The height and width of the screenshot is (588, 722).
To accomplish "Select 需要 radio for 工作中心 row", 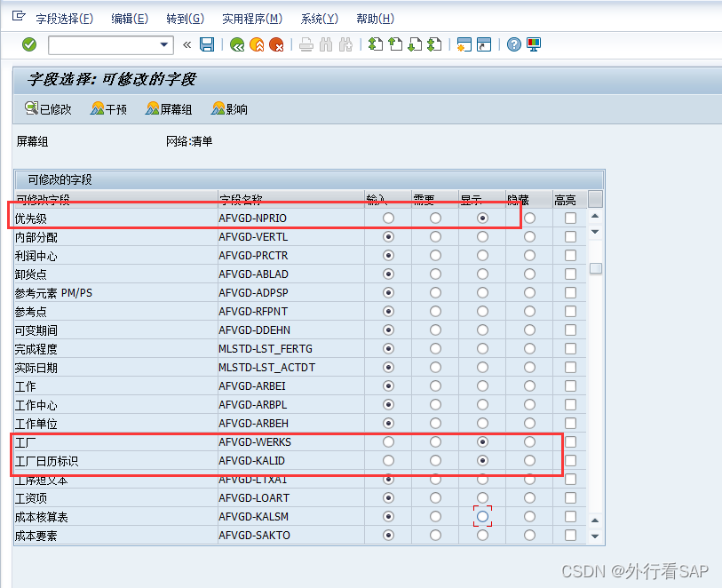I will (x=435, y=405).
